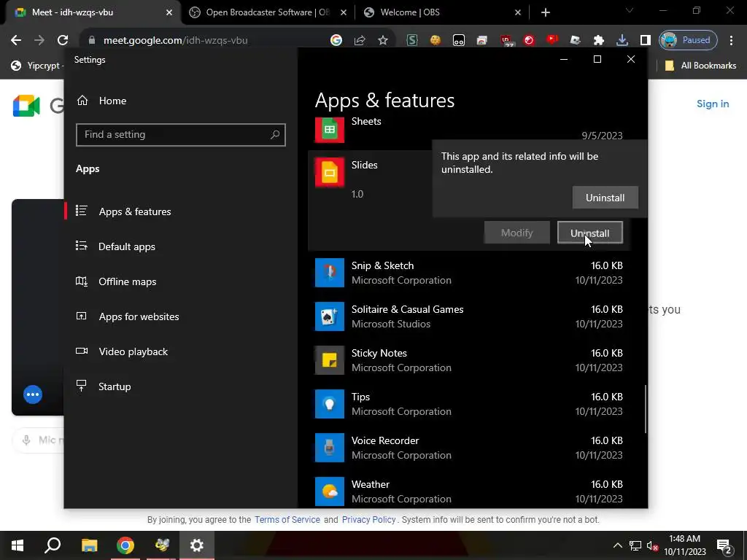747x560 pixels.
Task: Click the cookie extension icon
Action: [x=435, y=40]
